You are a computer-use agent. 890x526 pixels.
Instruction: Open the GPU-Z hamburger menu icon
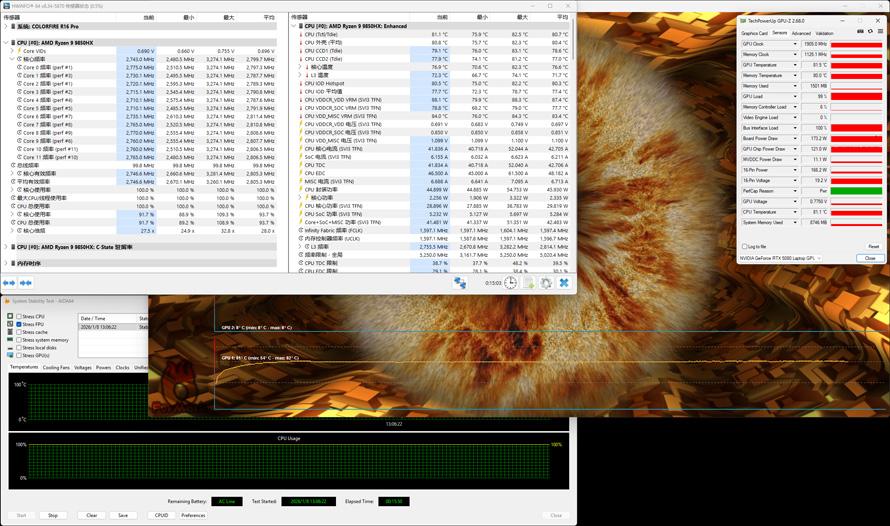(881, 32)
